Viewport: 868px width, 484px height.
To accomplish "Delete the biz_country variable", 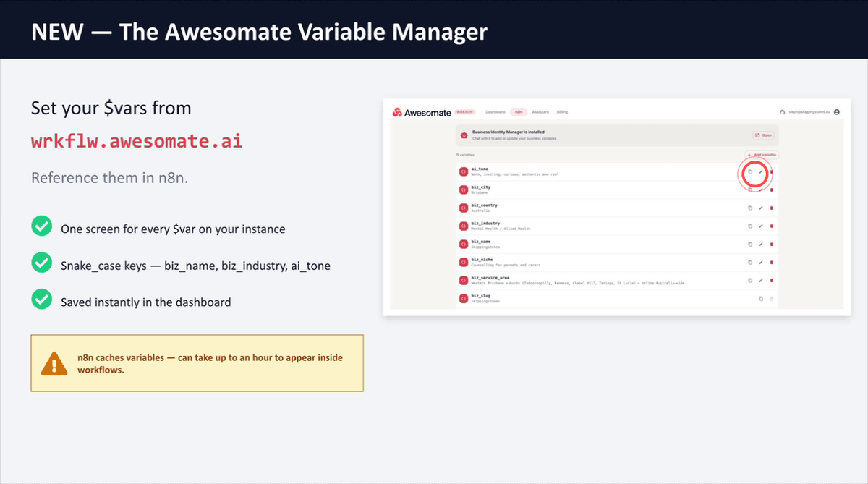I will 771,208.
